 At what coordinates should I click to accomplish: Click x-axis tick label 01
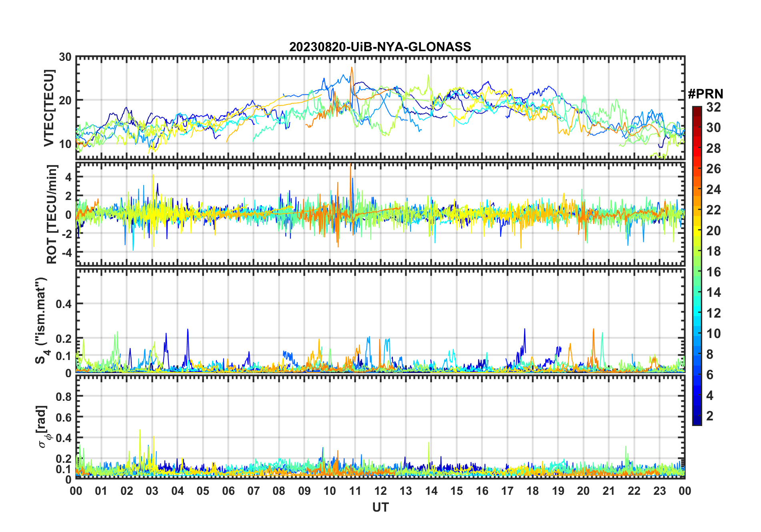tap(101, 491)
